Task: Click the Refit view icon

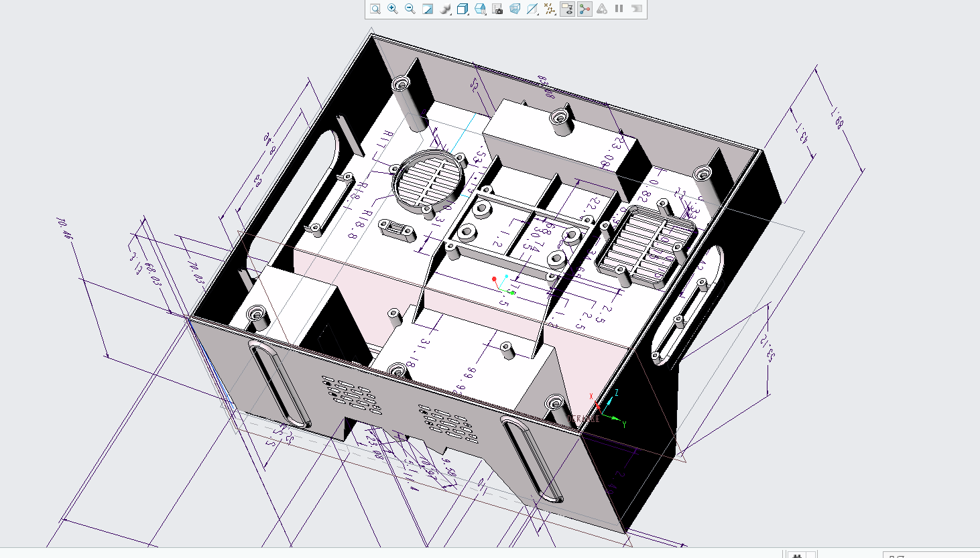Action: click(x=375, y=9)
